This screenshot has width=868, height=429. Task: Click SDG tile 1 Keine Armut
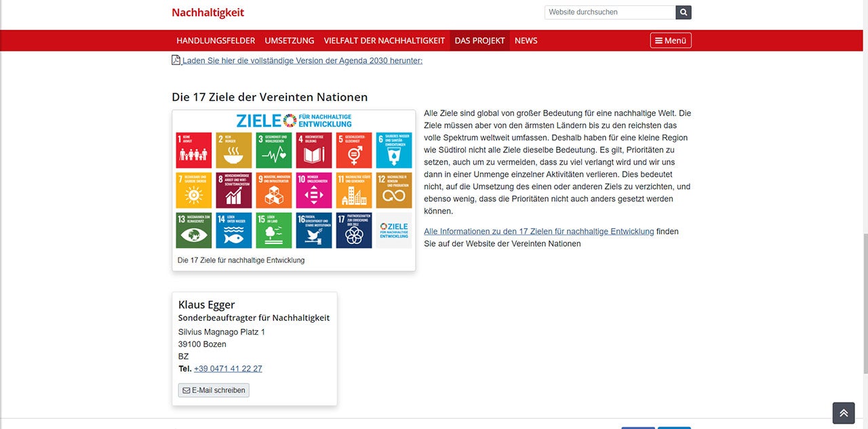tap(194, 150)
